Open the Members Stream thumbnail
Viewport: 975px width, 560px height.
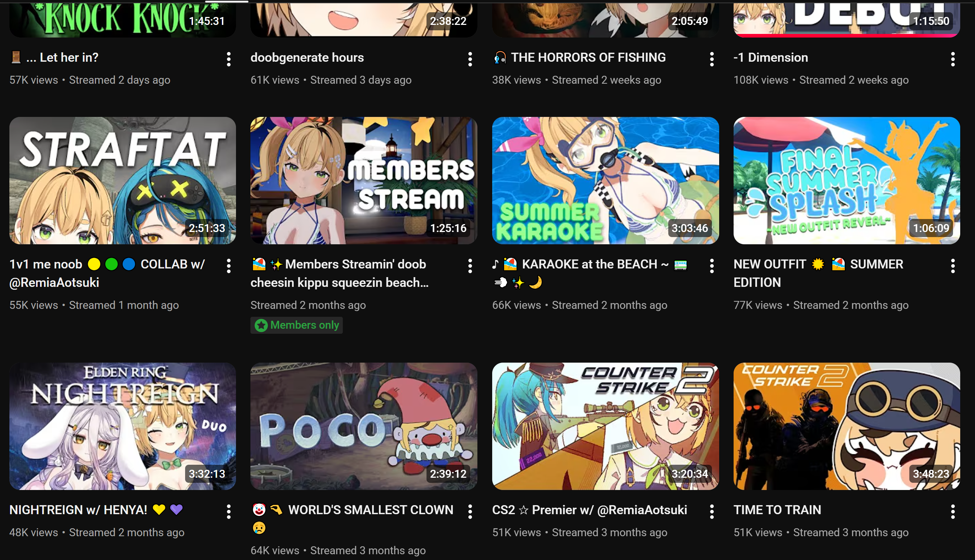(364, 180)
